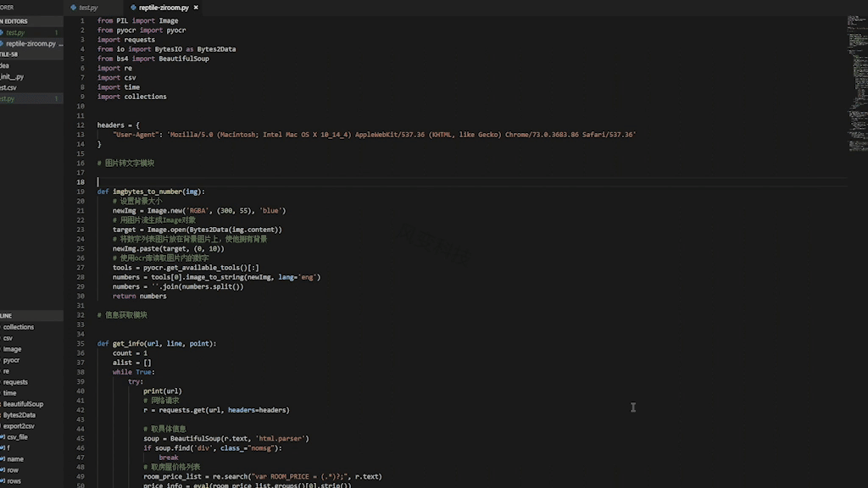Click the 'RGBA' string on line 21
This screenshot has height=488, width=868.
point(198,211)
